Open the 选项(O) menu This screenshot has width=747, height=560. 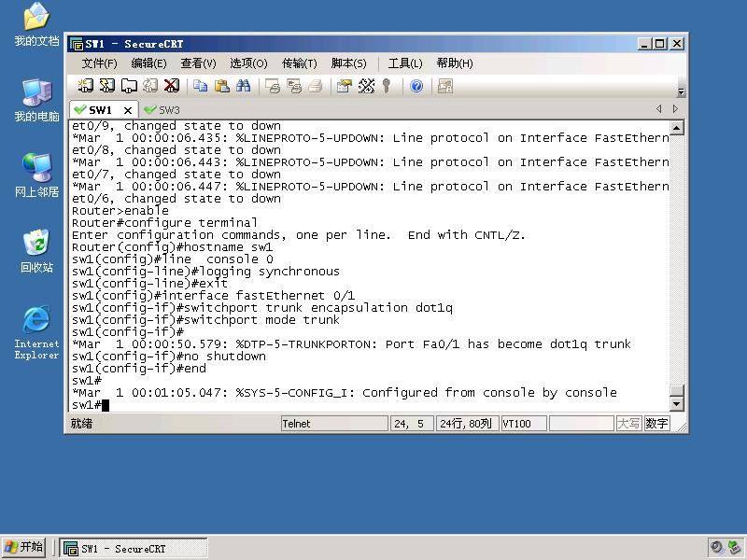pyautogui.click(x=248, y=63)
